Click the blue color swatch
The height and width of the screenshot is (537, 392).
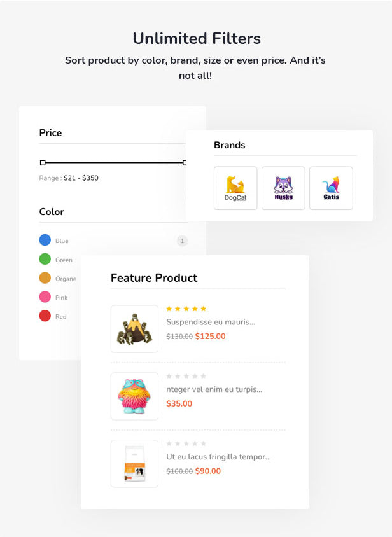tap(45, 240)
